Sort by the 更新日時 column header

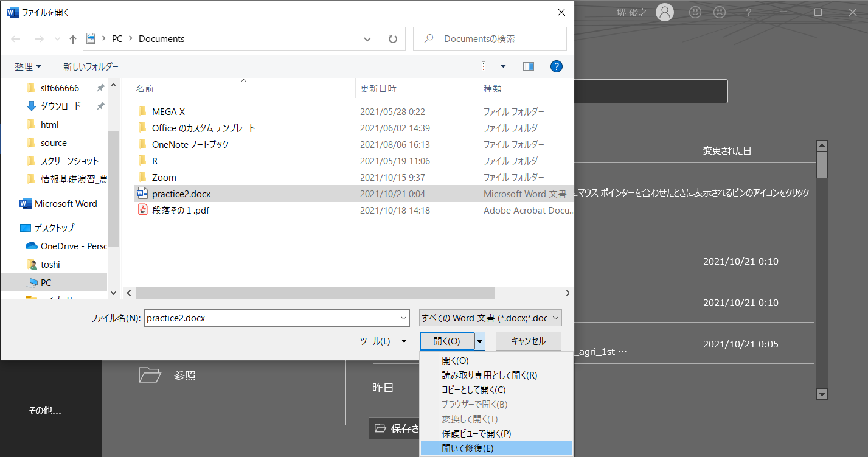tap(378, 89)
